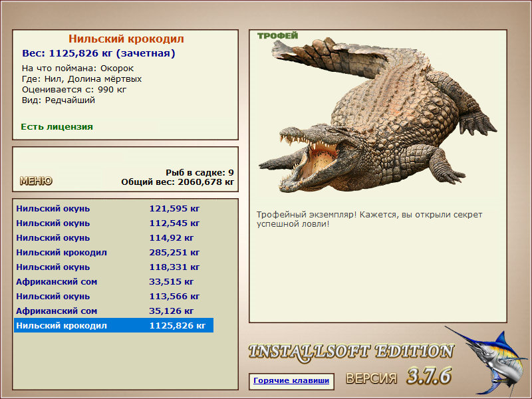Click the ТРОФЕЙ label
Image resolution: width=532 pixels, height=399 pixels.
(277, 36)
